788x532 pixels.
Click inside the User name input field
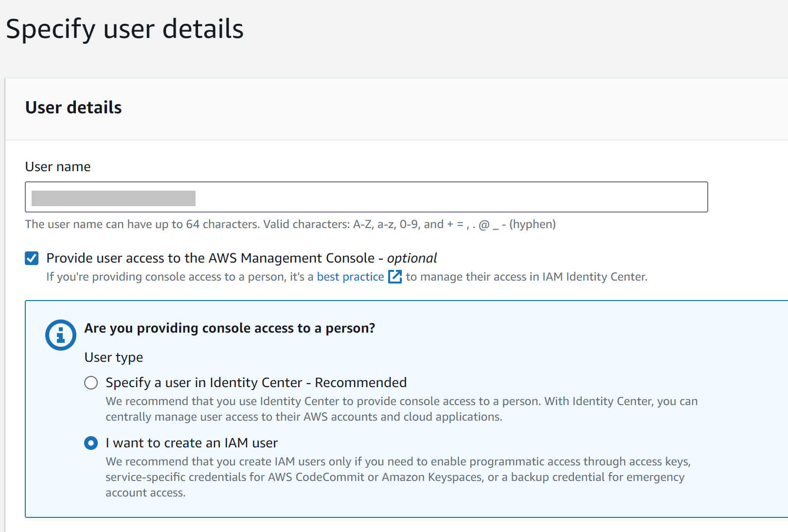click(x=365, y=197)
